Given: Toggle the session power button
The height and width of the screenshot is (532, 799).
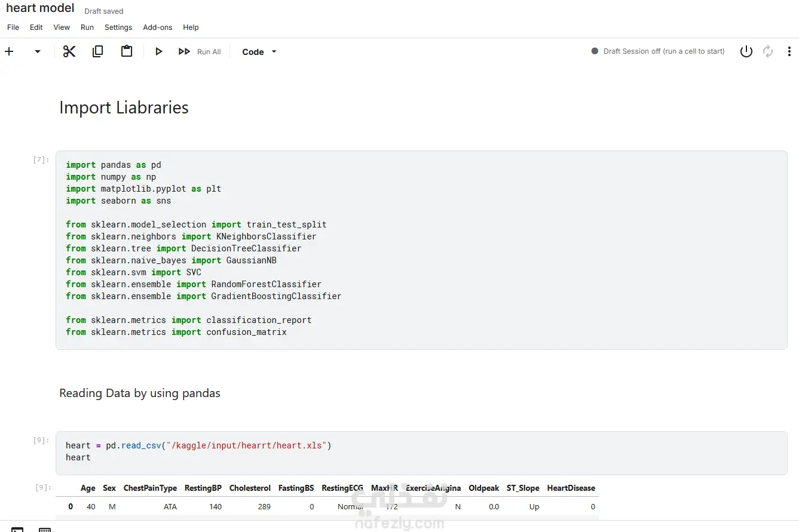Looking at the screenshot, I should coord(746,52).
